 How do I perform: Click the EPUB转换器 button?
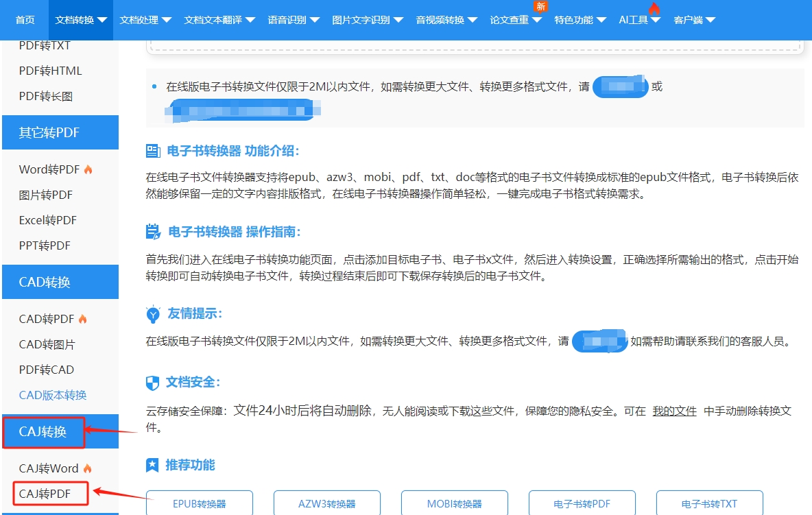(200, 503)
